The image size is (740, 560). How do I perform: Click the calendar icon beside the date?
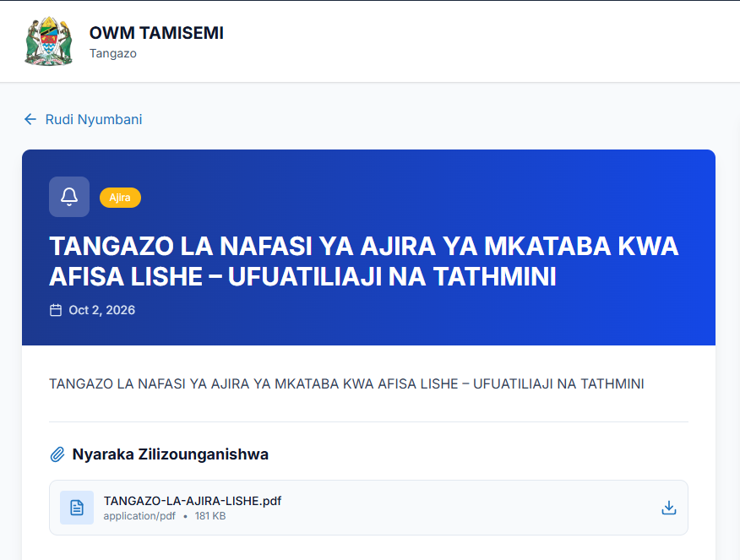(56, 310)
